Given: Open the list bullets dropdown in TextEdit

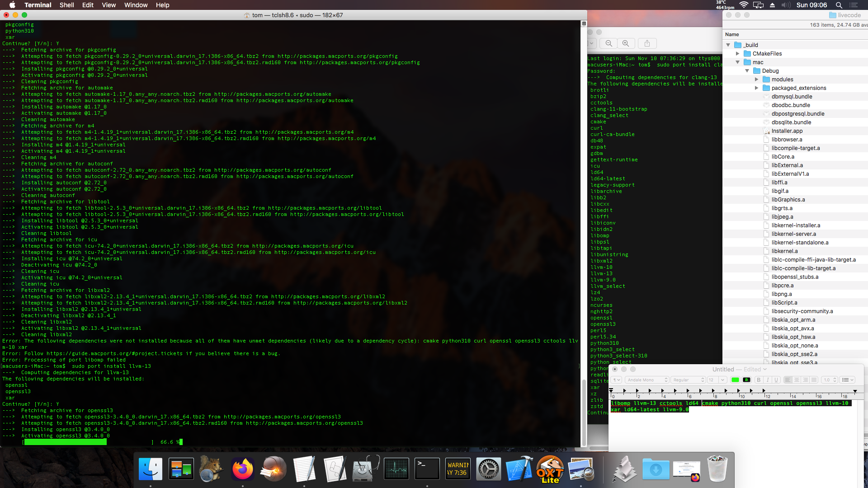Looking at the screenshot, I should click(x=848, y=380).
